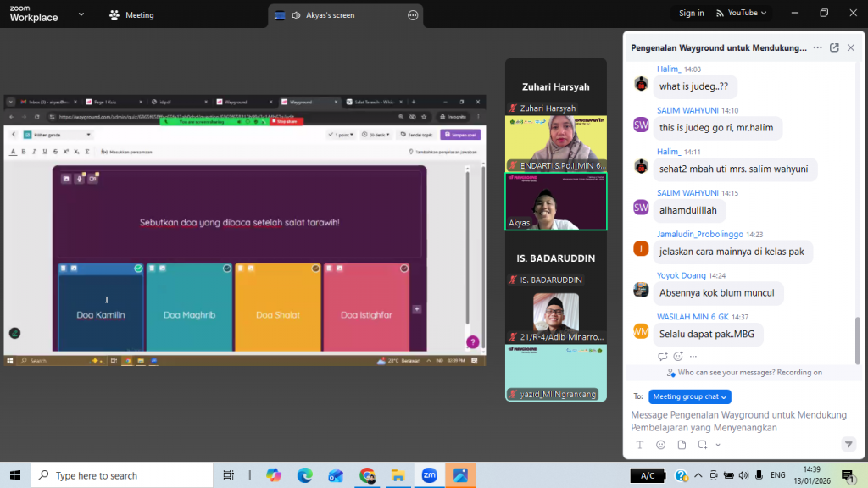
Task: Click the Sign in button
Action: click(691, 13)
